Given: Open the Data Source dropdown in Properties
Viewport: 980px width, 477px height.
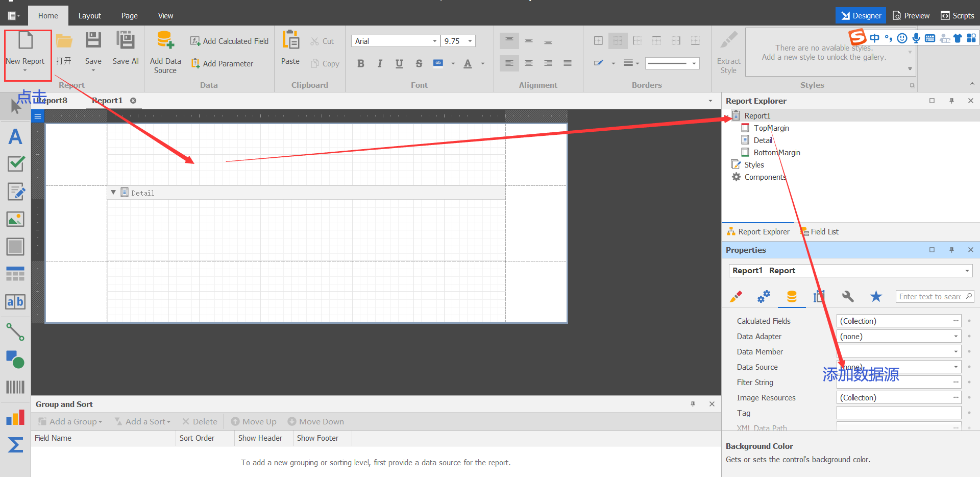Looking at the screenshot, I should pos(956,367).
